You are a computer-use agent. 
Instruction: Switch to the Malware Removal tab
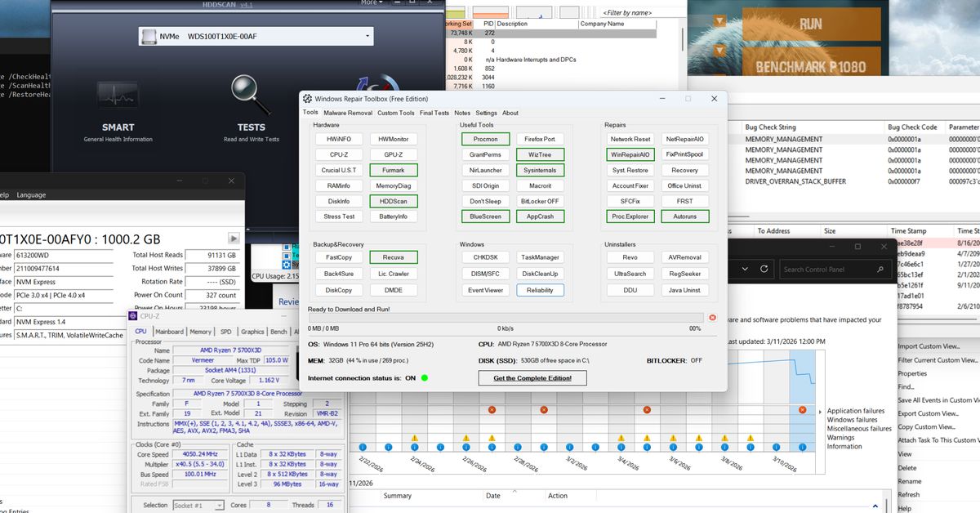pos(348,113)
